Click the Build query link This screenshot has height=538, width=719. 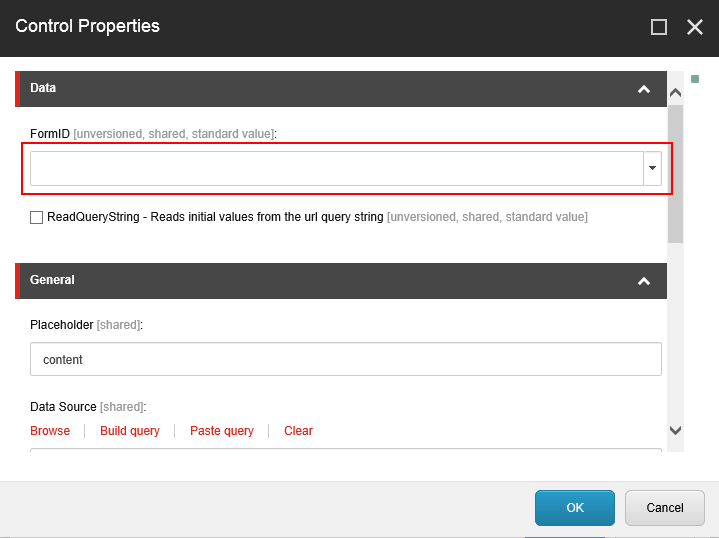pyautogui.click(x=130, y=431)
